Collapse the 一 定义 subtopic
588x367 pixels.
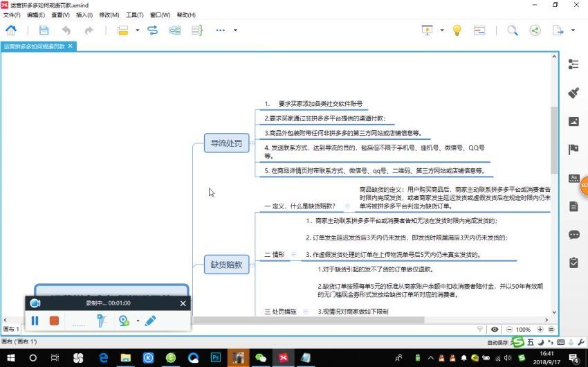click(347, 206)
